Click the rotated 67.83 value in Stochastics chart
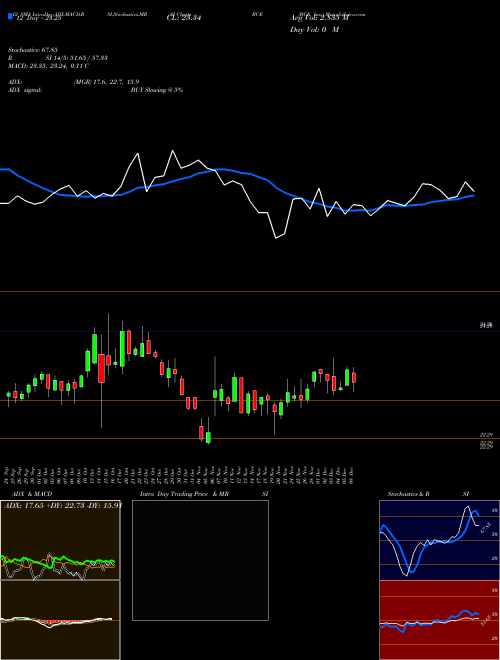The image size is (500, 660). click(485, 527)
